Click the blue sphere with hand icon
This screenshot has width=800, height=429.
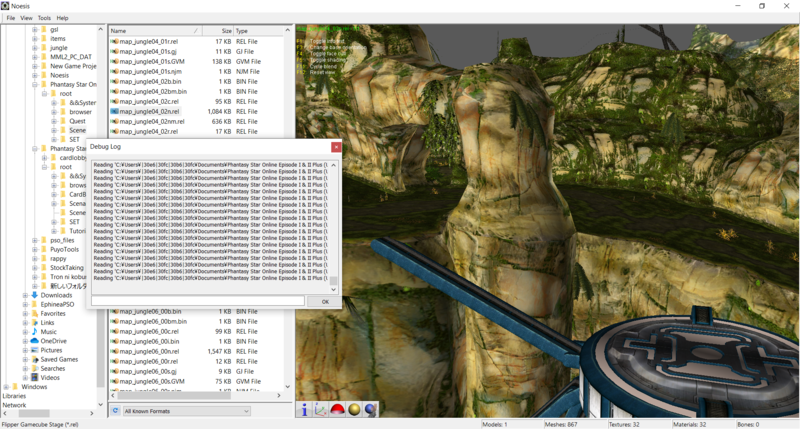click(x=370, y=409)
